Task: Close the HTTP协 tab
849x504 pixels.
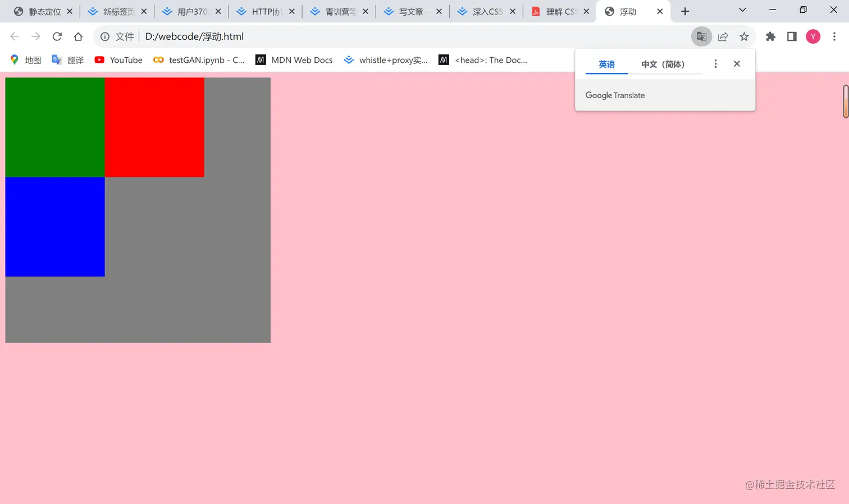Action: pos(292,11)
